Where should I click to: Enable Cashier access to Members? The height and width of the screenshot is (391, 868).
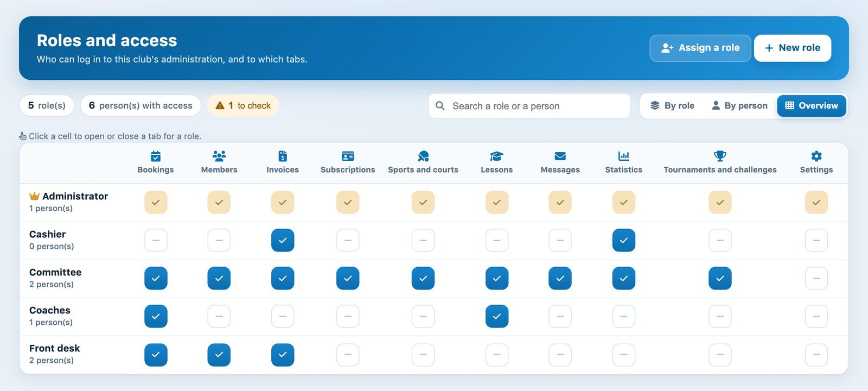(x=219, y=240)
